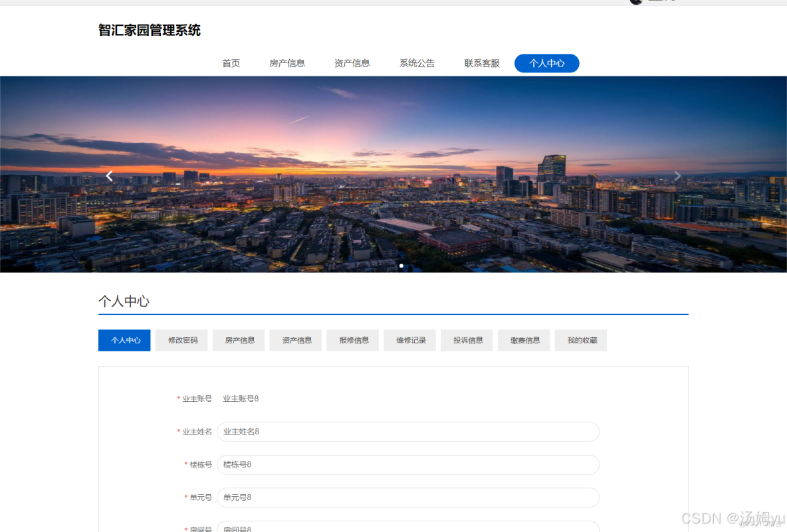
Task: Open the 维修记录 tab
Action: [x=409, y=340]
